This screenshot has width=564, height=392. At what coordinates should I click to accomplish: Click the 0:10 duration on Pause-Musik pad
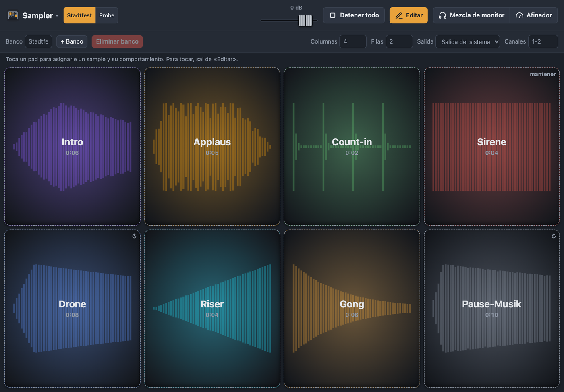[491, 315]
